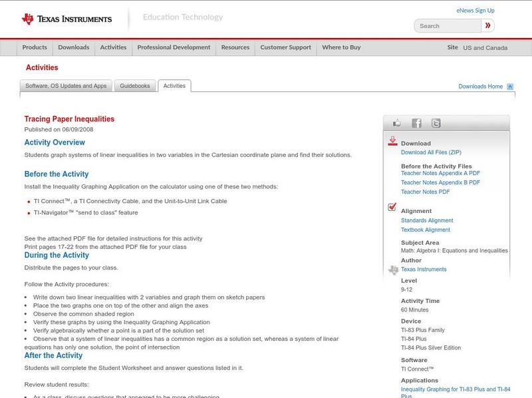Open Inequality Graphing for TI-83 Plus link

456,392
